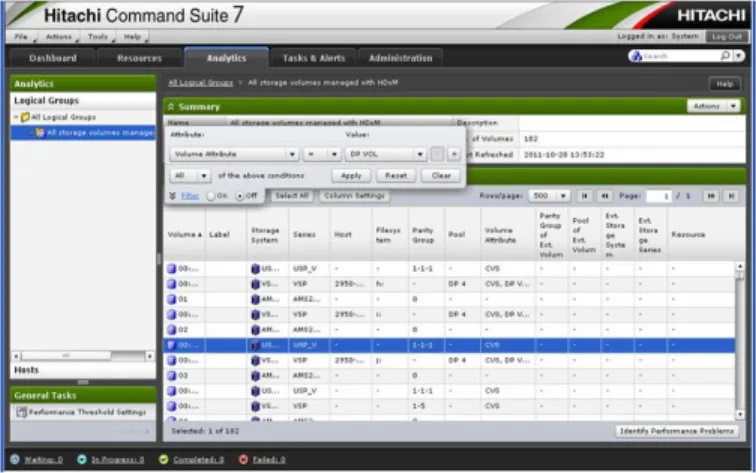The height and width of the screenshot is (473, 756).
Task: Open the Completed tasks link
Action: 198,459
